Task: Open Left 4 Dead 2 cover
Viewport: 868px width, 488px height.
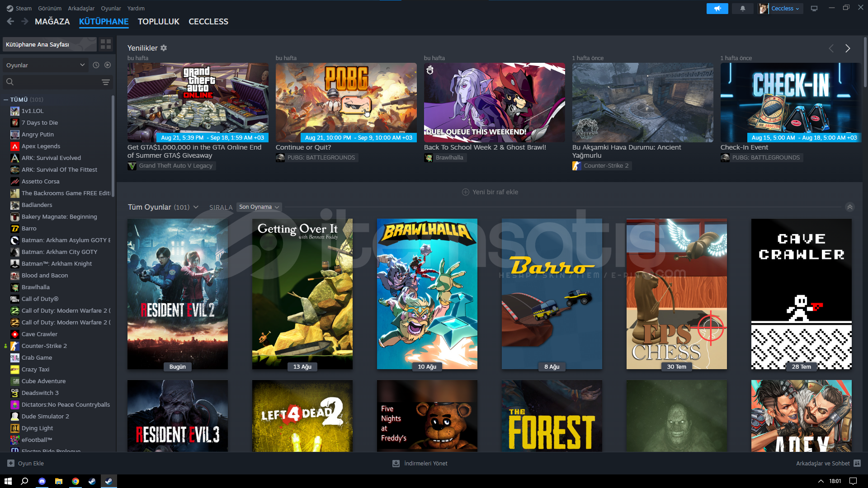Action: tap(302, 416)
